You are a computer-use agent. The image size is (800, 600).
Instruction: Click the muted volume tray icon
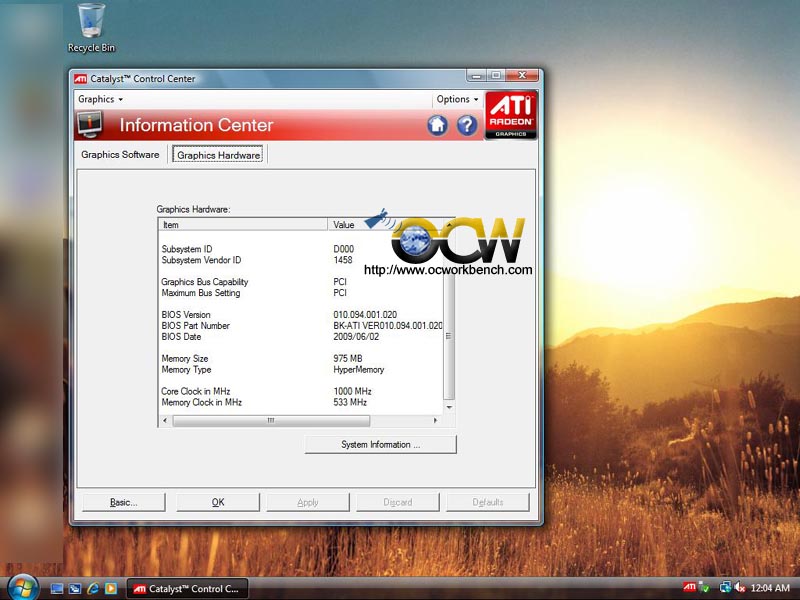pos(740,588)
